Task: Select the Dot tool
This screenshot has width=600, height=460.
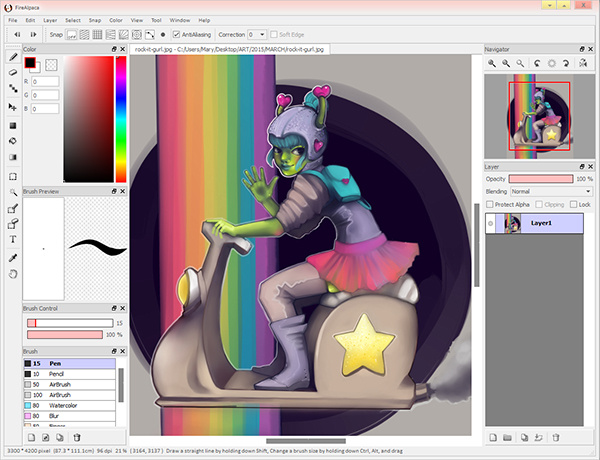Action: point(13,88)
